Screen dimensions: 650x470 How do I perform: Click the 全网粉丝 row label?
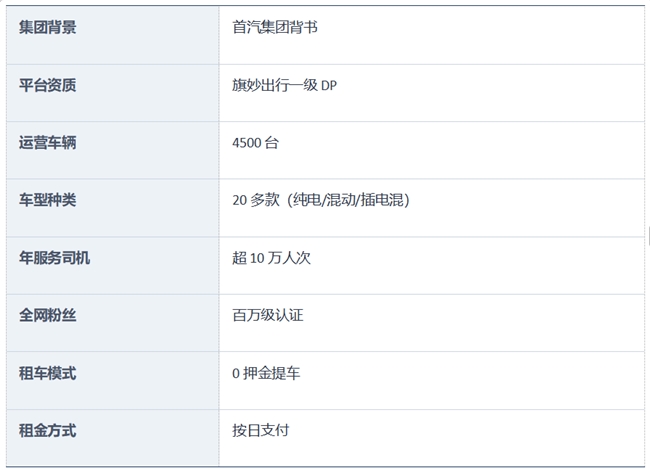(x=47, y=315)
